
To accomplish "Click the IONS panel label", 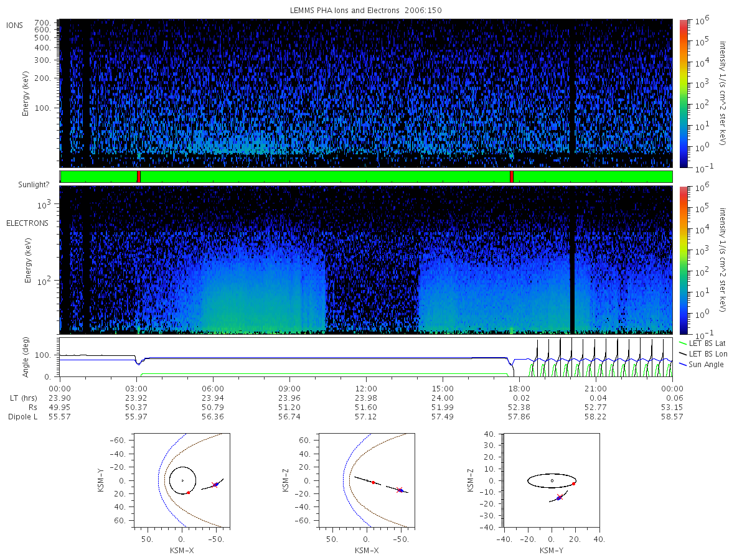I will (16, 25).
